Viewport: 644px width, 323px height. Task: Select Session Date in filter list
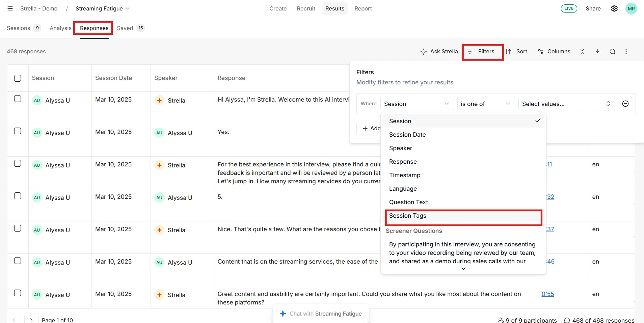tap(463, 135)
